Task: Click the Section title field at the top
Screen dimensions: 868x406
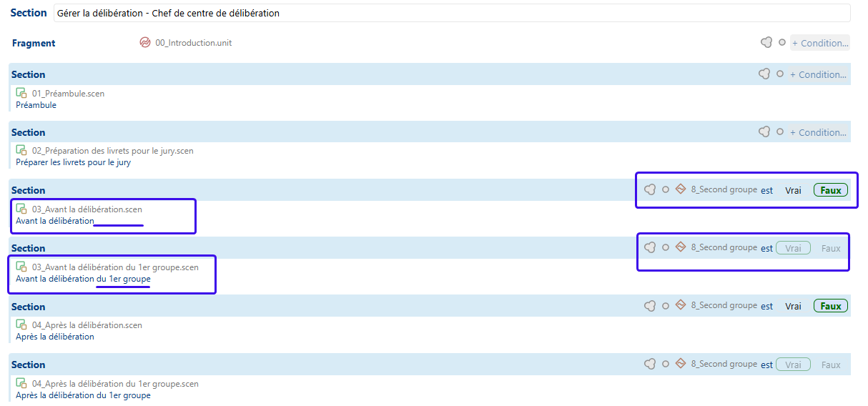Action: coord(452,13)
